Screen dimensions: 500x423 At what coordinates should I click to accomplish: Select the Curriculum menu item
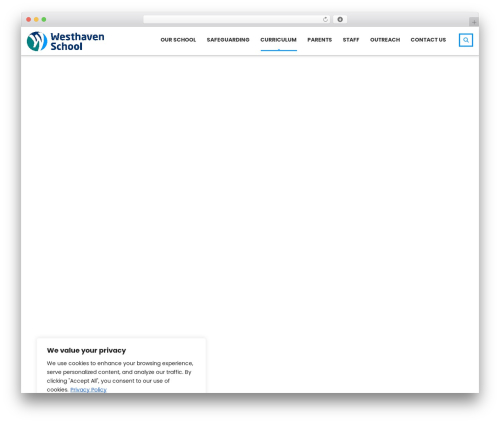click(279, 40)
